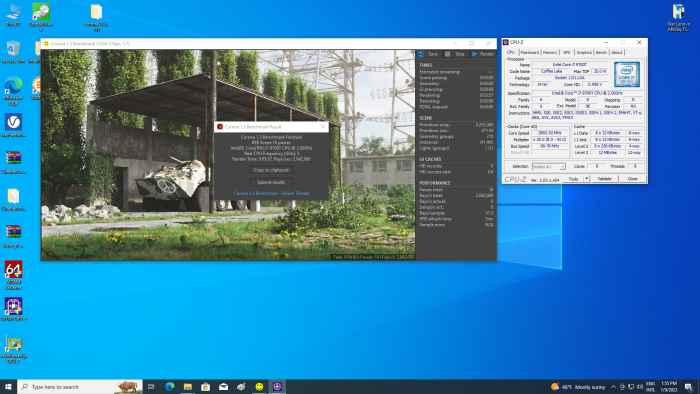Click the weather widget in the taskbar
The height and width of the screenshot is (394, 700).
[578, 387]
